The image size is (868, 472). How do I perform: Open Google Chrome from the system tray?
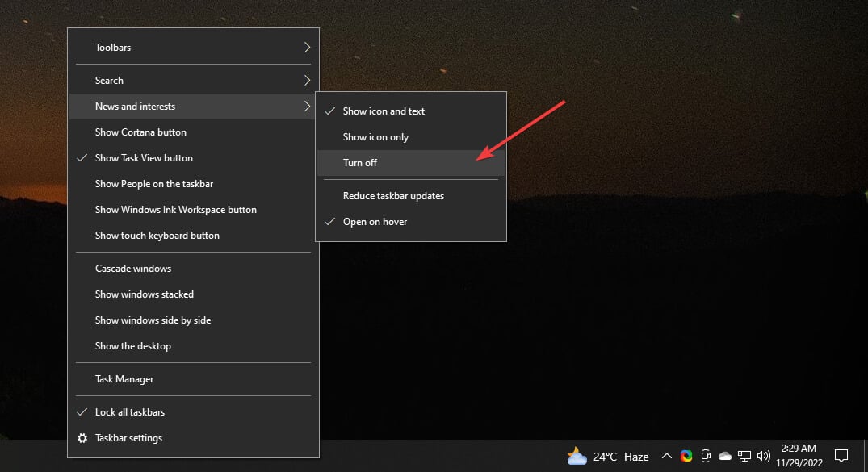pos(686,456)
